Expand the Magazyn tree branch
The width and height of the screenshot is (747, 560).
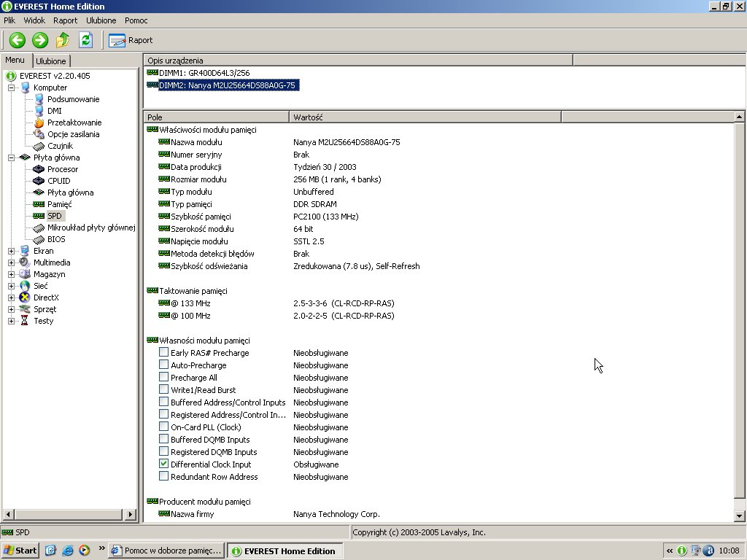(12, 274)
